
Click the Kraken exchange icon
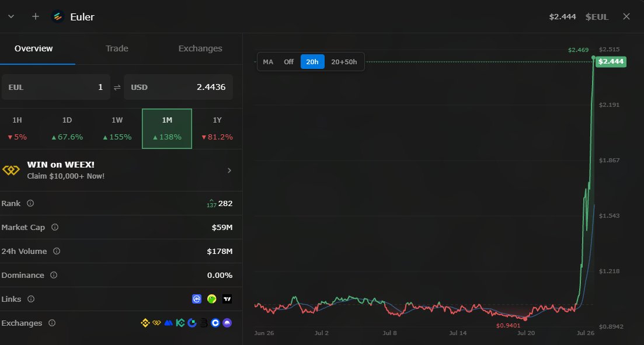[x=227, y=323]
